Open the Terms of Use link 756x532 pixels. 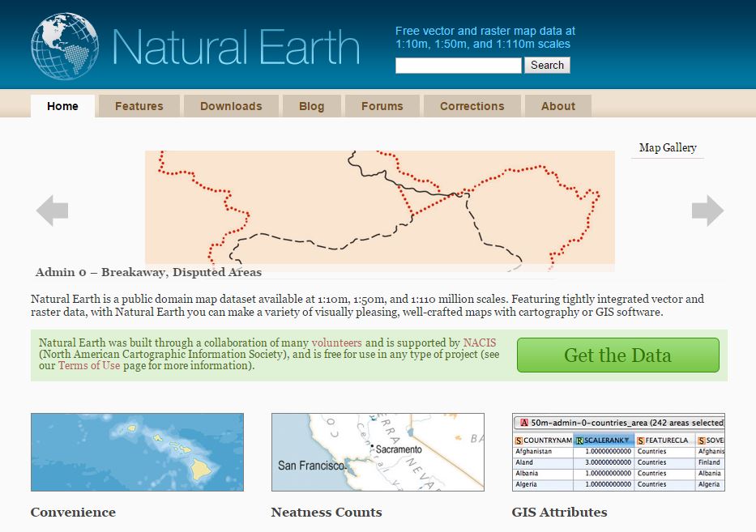(x=89, y=365)
